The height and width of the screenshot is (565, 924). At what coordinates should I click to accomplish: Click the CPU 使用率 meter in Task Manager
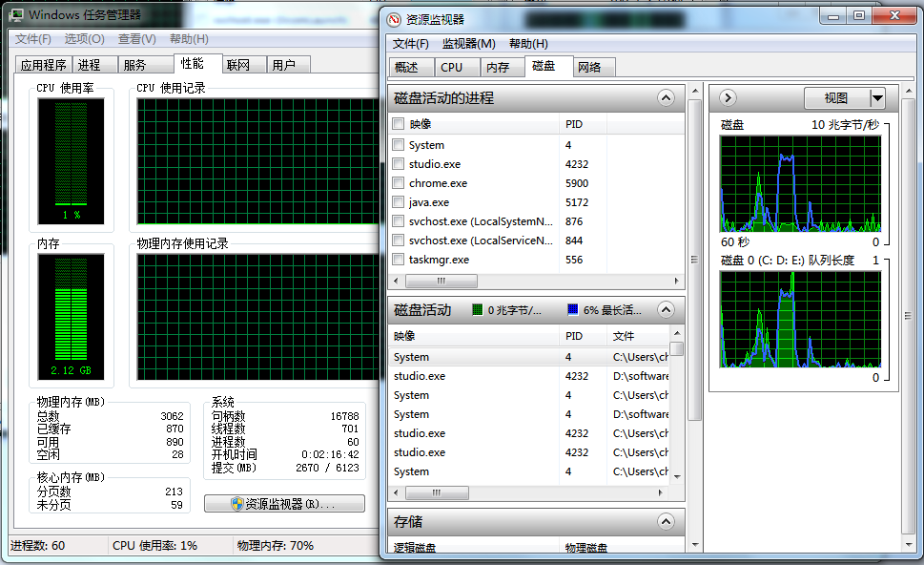point(71,161)
